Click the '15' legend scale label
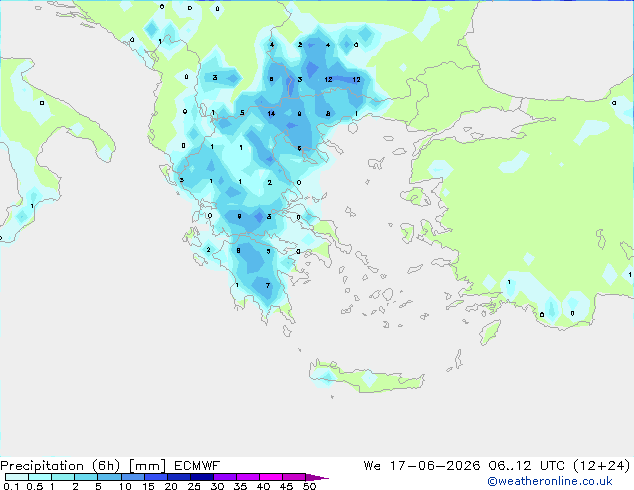Viewport: 634px width, 490px height. 148,486
